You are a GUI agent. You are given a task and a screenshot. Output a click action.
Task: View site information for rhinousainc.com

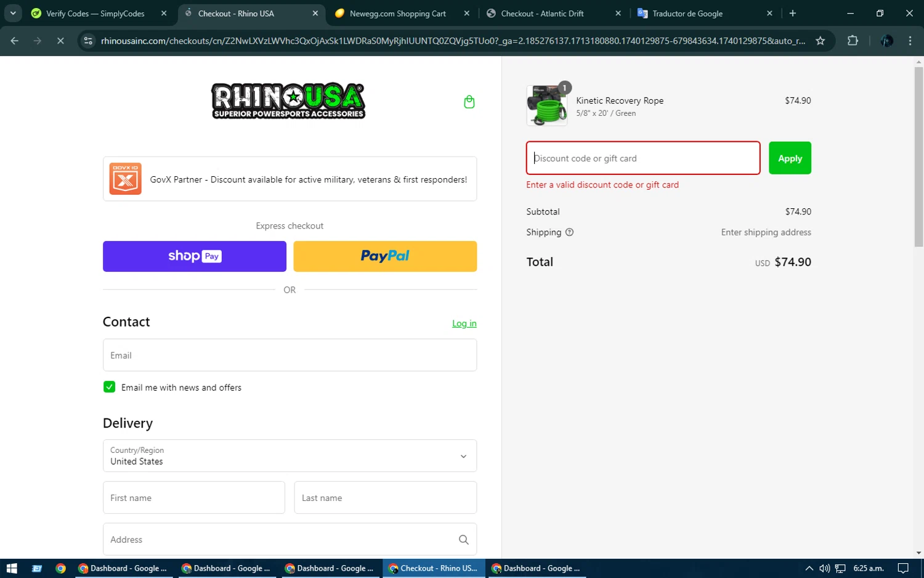pyautogui.click(x=88, y=41)
